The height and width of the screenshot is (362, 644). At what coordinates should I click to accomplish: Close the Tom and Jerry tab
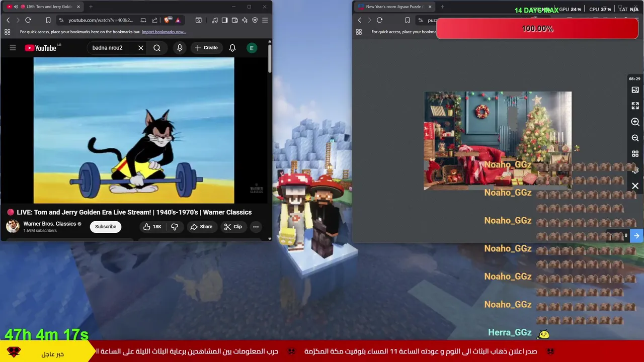click(78, 7)
